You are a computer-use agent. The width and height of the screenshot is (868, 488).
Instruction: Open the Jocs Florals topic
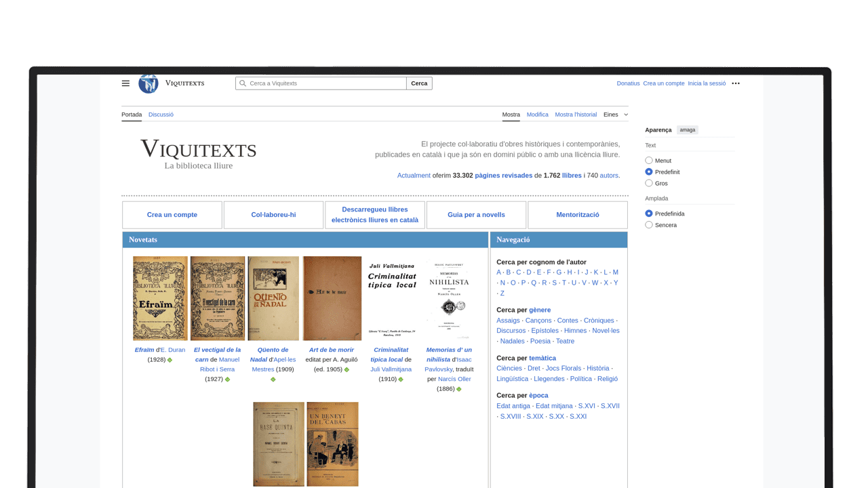[x=564, y=369]
